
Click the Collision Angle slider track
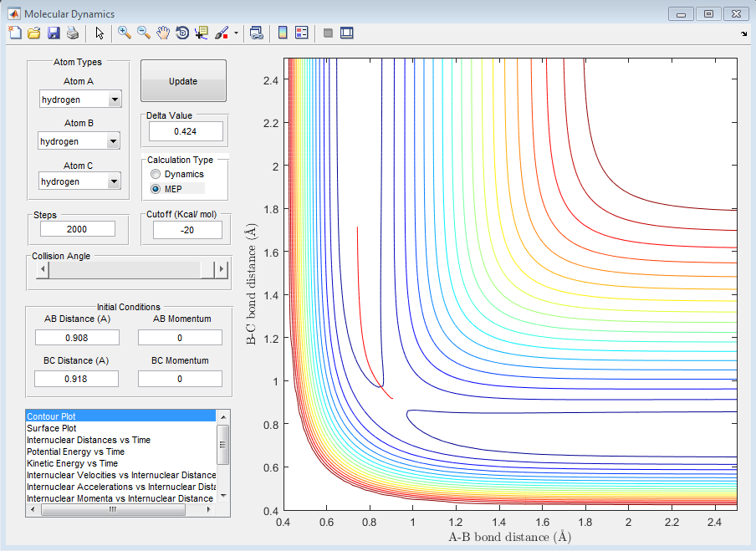125,269
